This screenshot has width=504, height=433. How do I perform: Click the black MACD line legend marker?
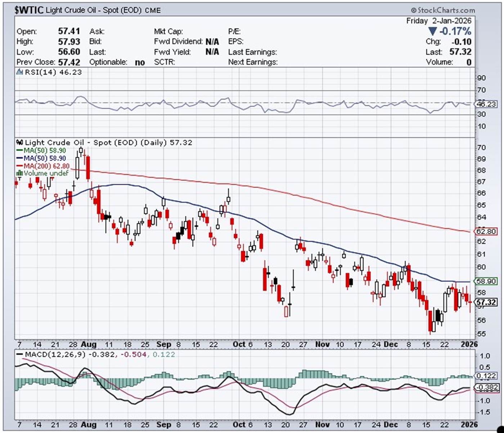[19, 355]
